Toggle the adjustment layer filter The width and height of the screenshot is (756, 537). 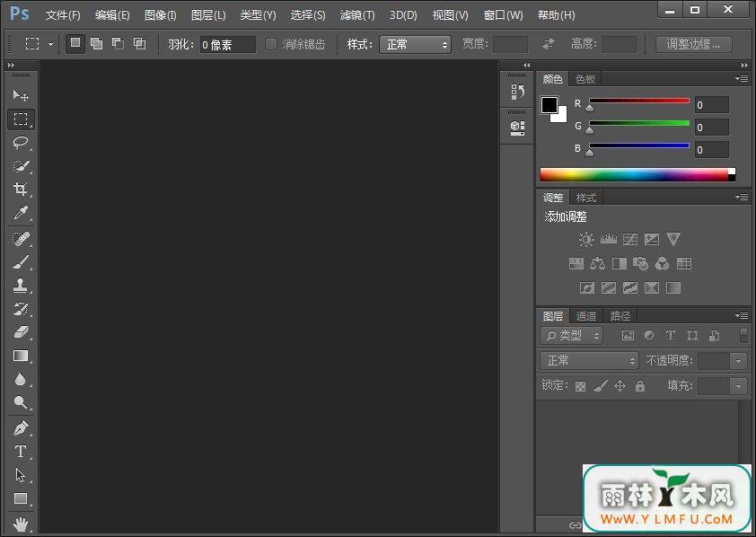[649, 336]
